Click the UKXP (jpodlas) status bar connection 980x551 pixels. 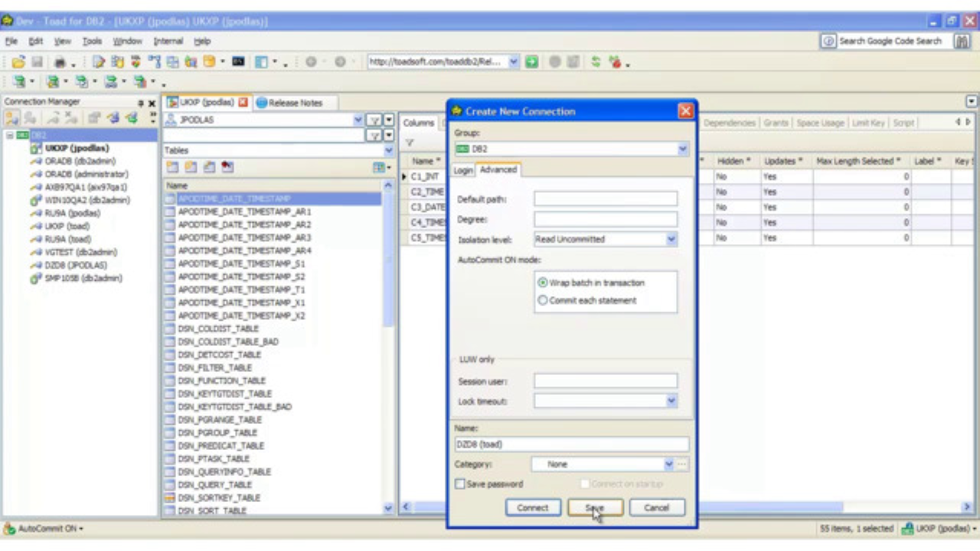(938, 528)
